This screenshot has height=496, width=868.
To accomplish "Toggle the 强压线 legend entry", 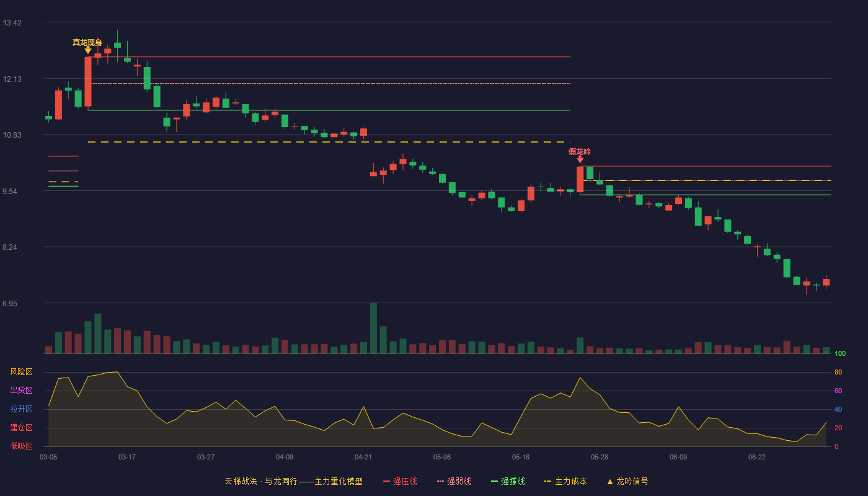I will [400, 481].
